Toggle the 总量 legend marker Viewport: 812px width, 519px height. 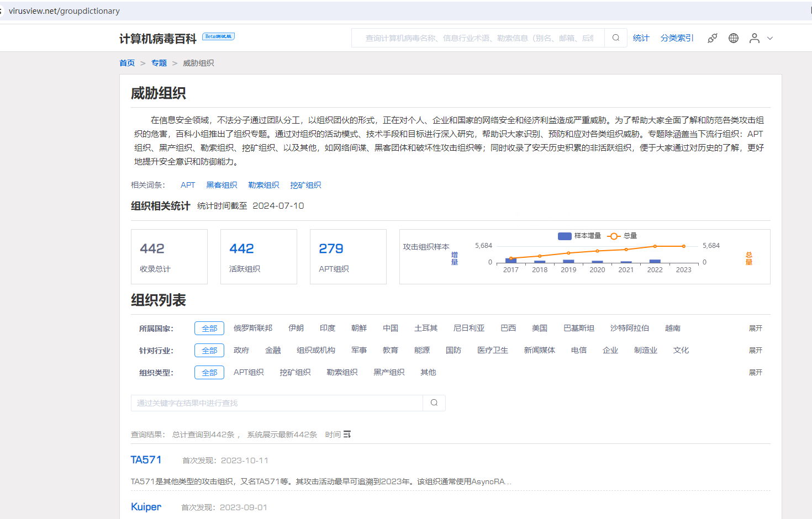click(x=614, y=236)
